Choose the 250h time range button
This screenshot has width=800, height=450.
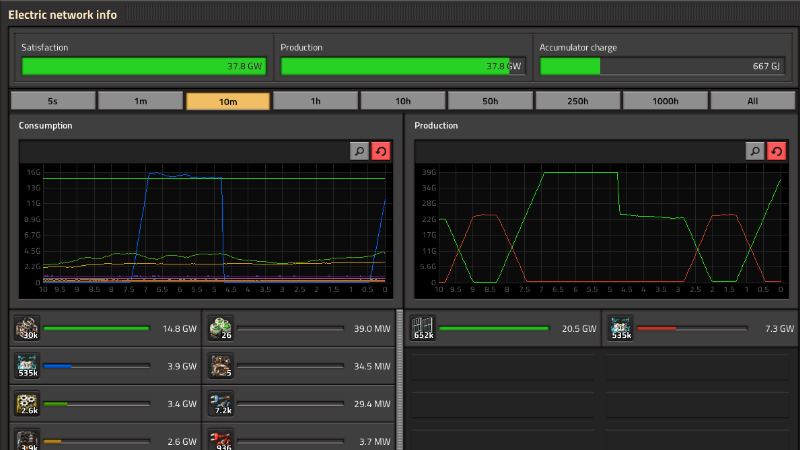tap(578, 101)
